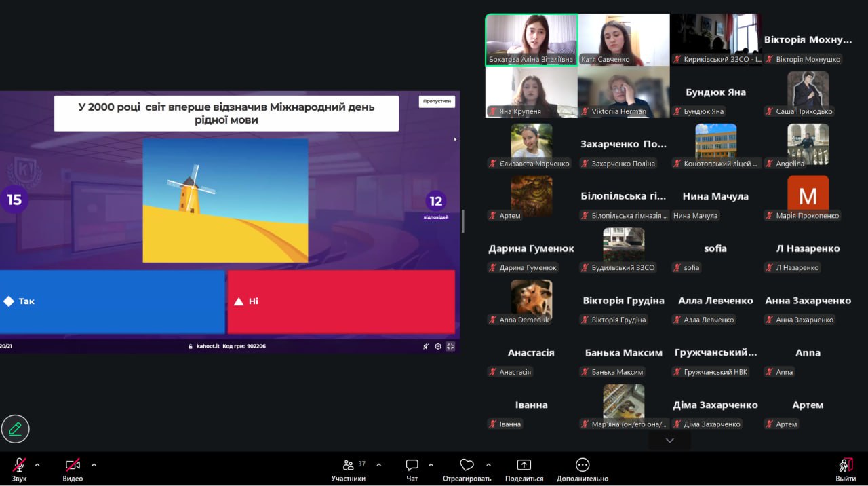Expand audio options arrow beside Звук
Image resolution: width=868 pixels, height=486 pixels.
click(37, 465)
